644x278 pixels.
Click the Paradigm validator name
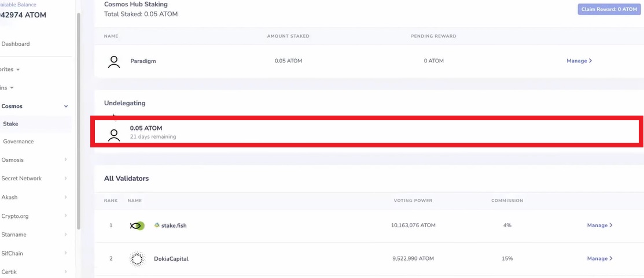pyautogui.click(x=143, y=61)
